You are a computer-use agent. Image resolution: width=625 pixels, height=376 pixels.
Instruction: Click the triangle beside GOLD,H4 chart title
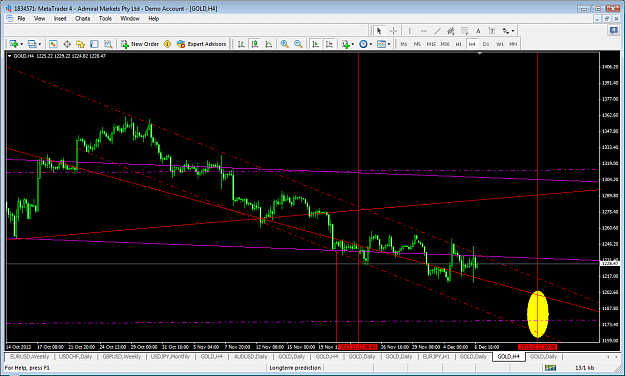pos(9,56)
